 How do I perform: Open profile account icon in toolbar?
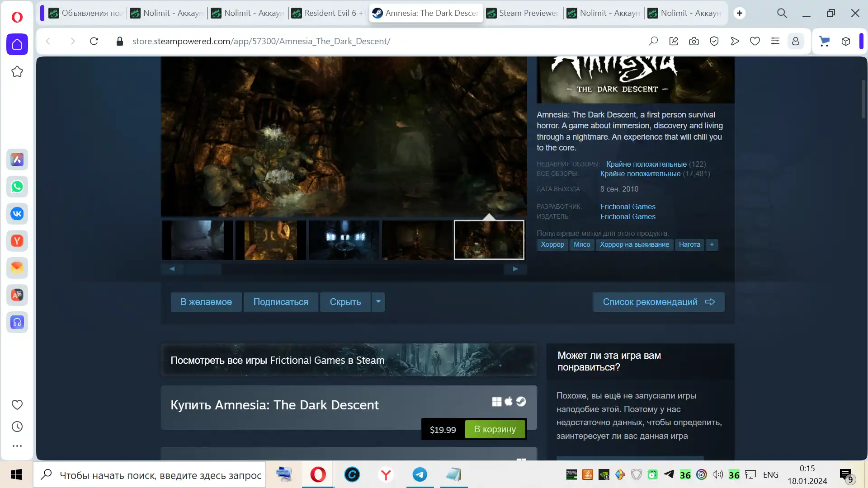(x=796, y=41)
